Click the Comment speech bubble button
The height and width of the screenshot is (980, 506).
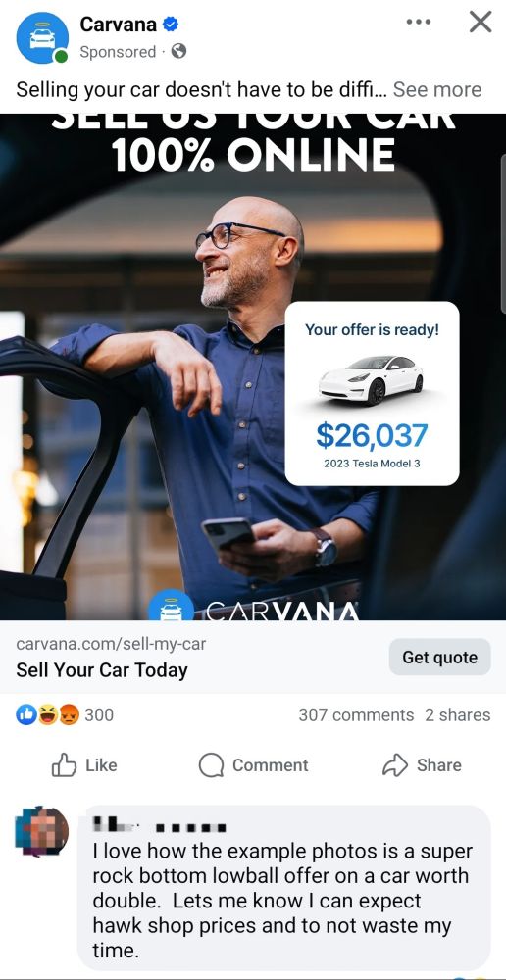coord(253,765)
